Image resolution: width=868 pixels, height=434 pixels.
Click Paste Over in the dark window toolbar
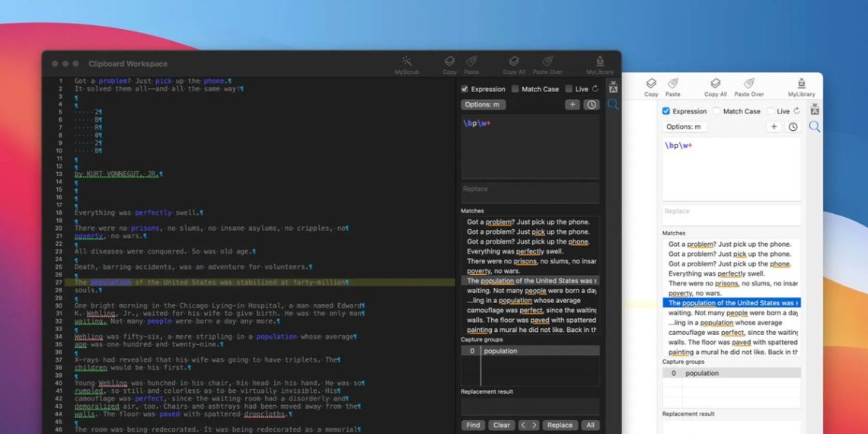(547, 64)
